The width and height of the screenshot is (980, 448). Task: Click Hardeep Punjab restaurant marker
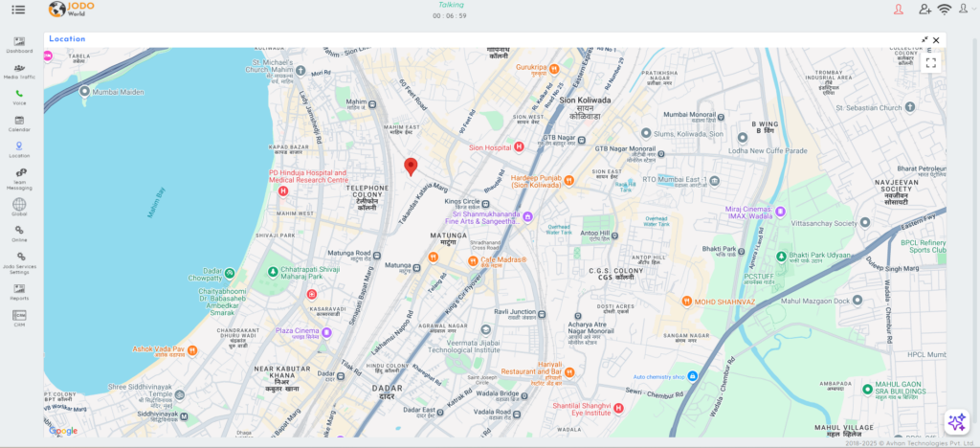568,181
